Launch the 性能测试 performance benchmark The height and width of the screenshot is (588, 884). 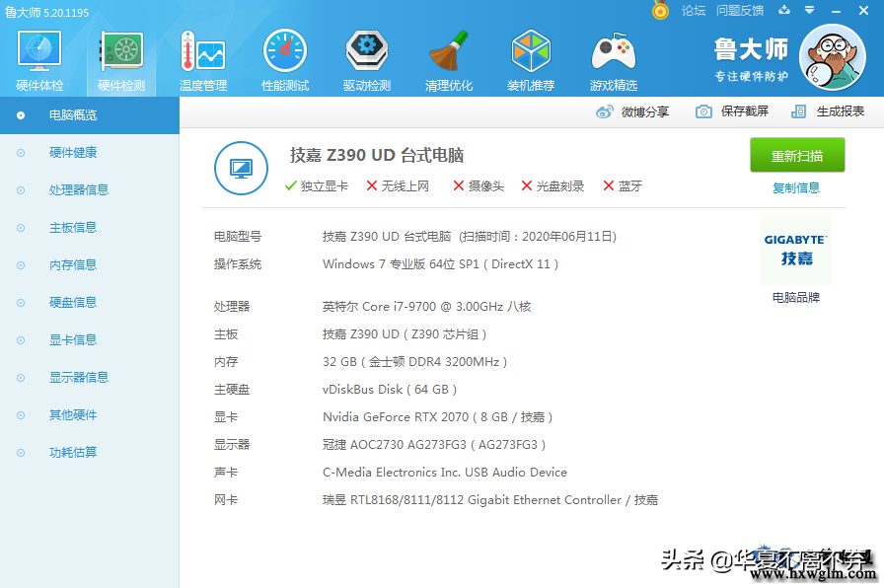(x=284, y=54)
